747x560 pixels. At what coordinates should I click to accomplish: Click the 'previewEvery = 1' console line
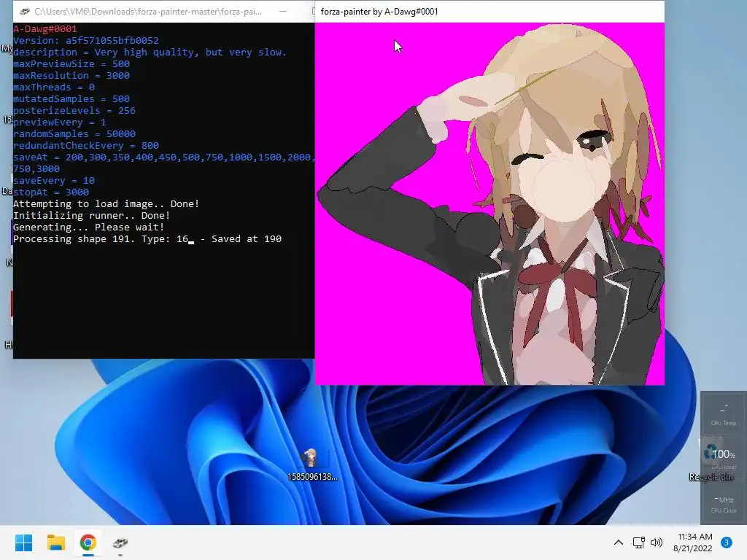click(x=60, y=122)
